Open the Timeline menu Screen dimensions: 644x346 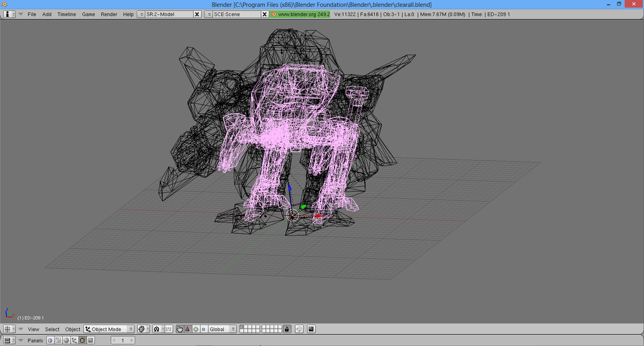(x=67, y=14)
